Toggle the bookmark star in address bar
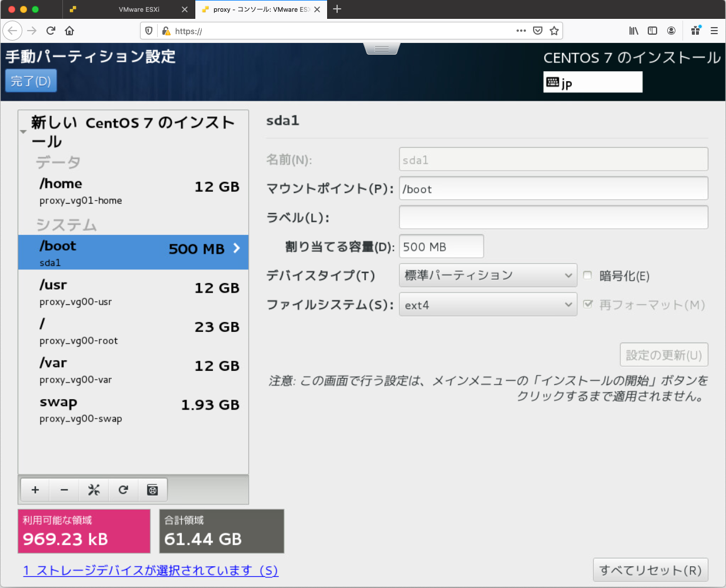 (554, 31)
